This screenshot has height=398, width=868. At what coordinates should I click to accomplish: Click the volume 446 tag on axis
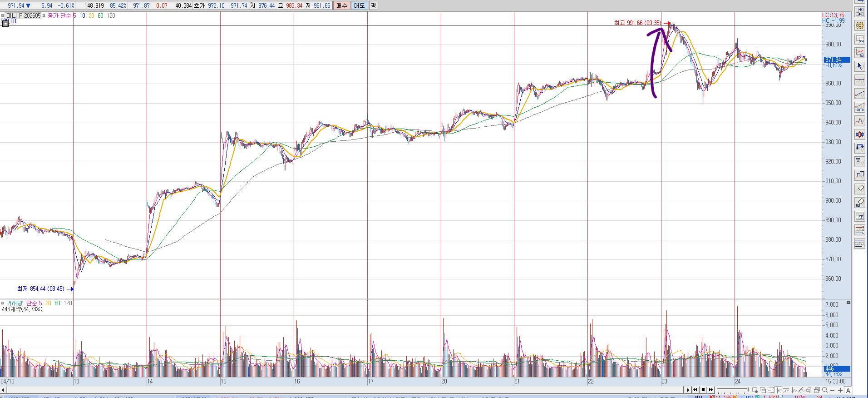[837, 368]
